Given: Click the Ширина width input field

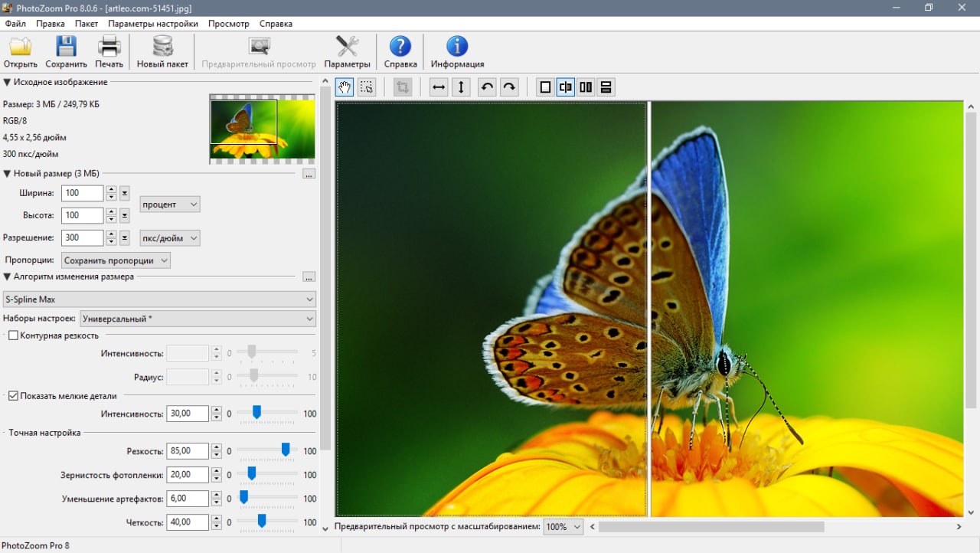Looking at the screenshot, I should click(x=82, y=193).
